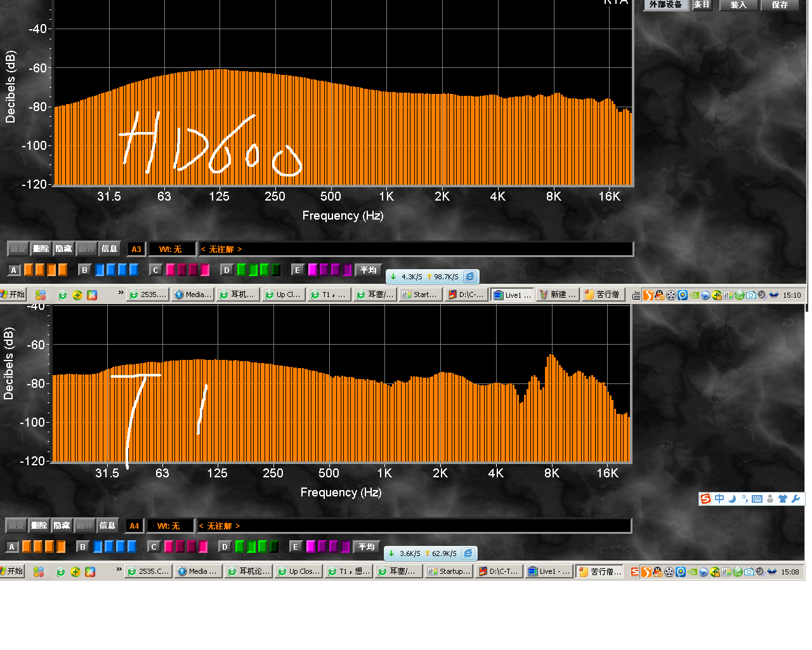The image size is (812, 650).
Task: Click the colorful MSN butterfly quick-launch icon near 开始 in 15:10 taskbar
Action: click(x=41, y=295)
